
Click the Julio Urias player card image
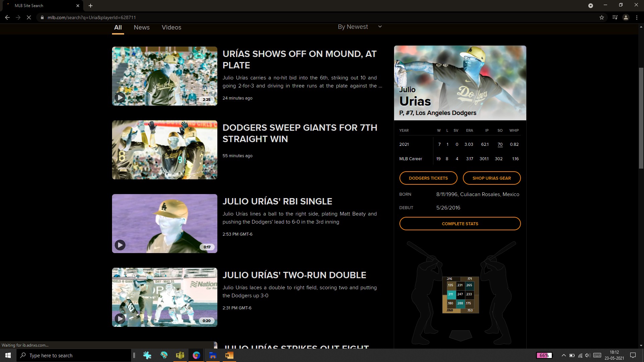pyautogui.click(x=460, y=83)
